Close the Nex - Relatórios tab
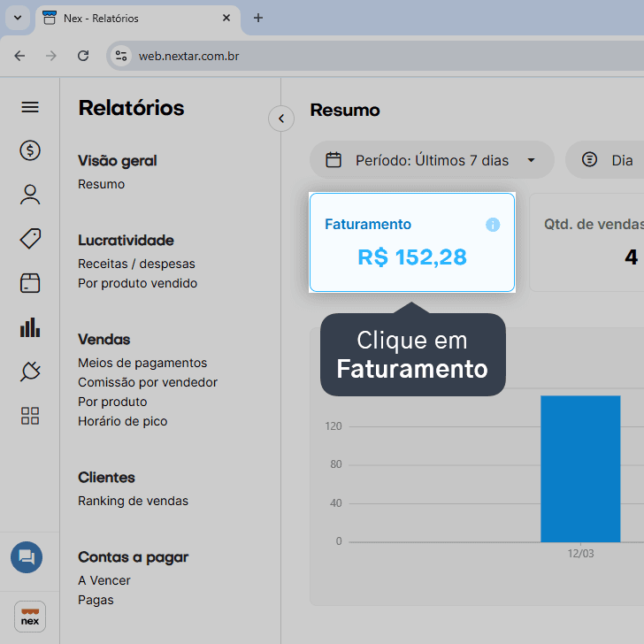 226,18
